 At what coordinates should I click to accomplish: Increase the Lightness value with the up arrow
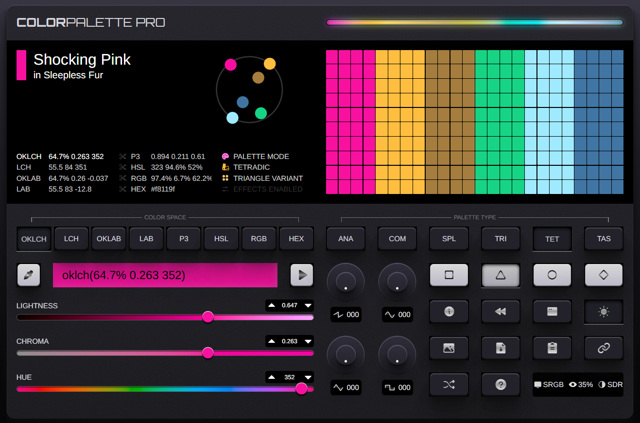point(272,305)
